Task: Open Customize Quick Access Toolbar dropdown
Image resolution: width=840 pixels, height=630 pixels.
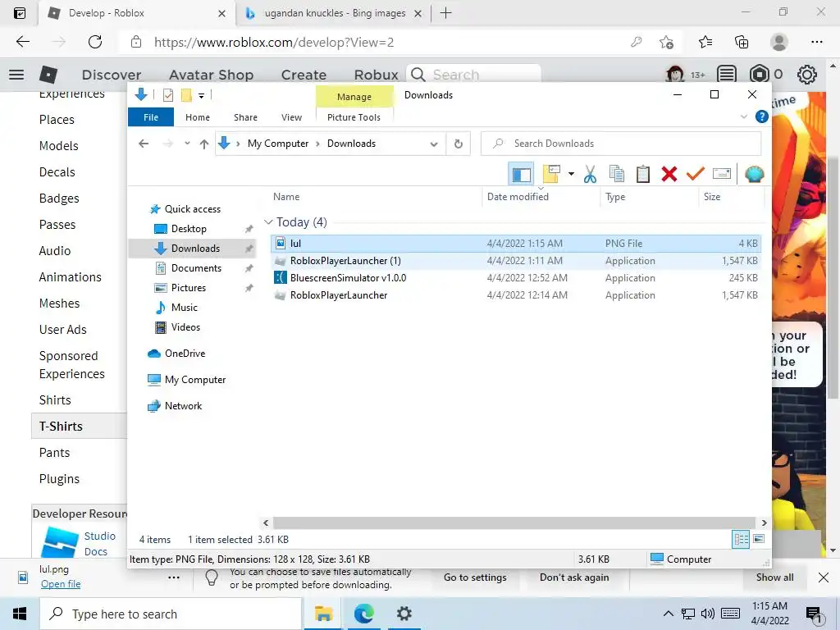Action: point(202,96)
